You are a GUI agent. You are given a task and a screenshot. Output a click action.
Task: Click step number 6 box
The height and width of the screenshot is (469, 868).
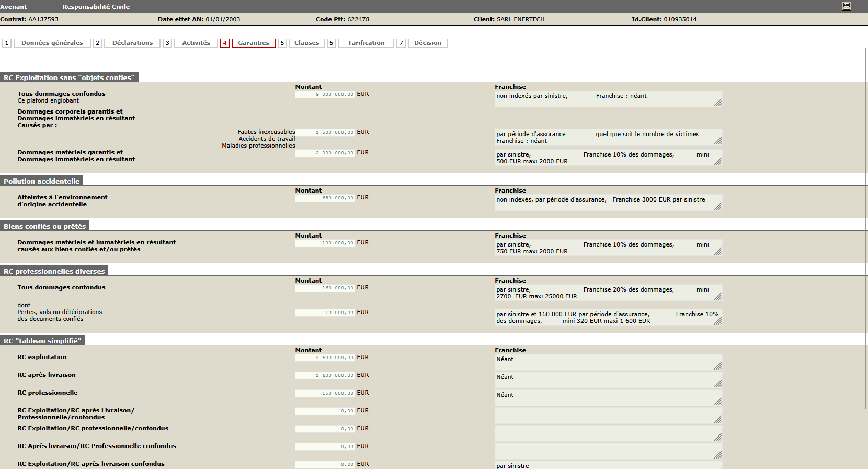pos(331,43)
